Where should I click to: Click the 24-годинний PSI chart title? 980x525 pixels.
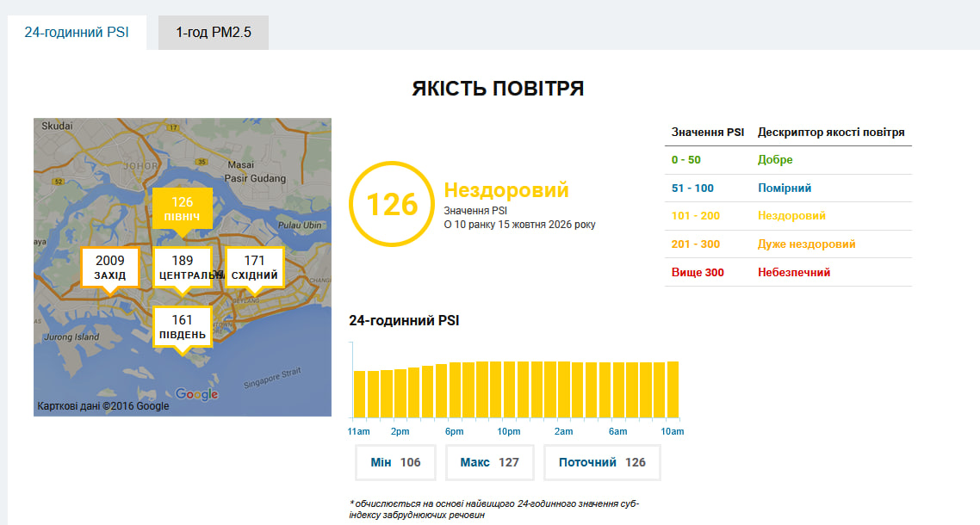[404, 321]
